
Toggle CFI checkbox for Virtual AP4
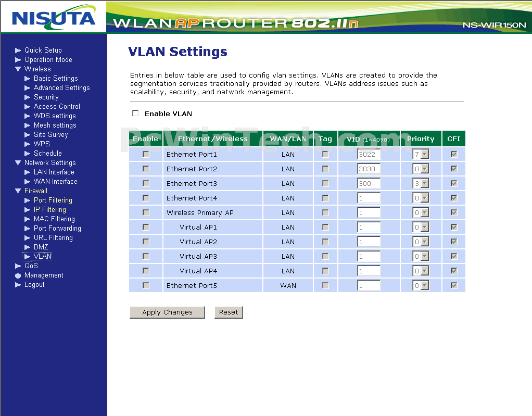(x=453, y=271)
